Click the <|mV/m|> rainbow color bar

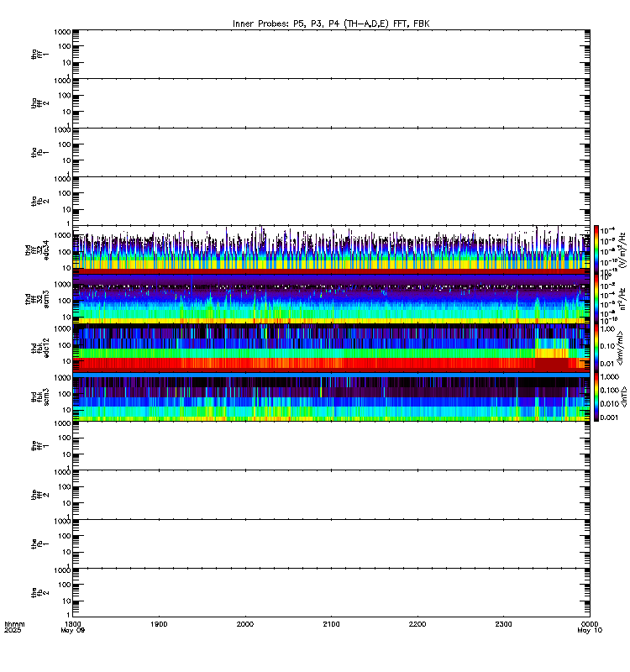[x=596, y=348]
